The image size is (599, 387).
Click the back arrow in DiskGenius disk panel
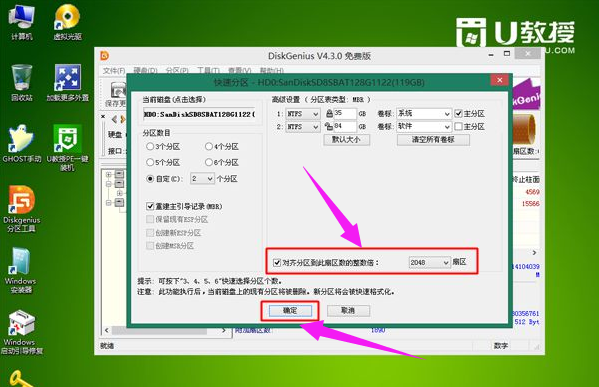[x=114, y=119]
